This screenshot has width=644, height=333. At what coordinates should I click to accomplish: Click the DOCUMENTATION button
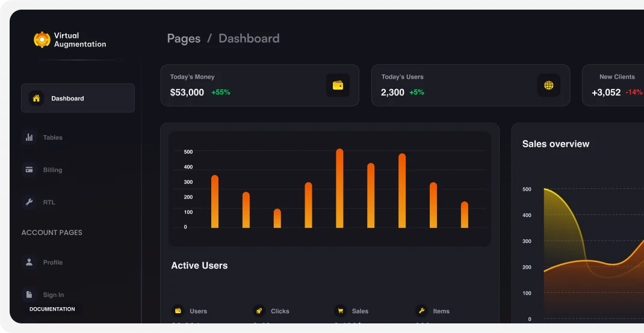click(x=52, y=309)
